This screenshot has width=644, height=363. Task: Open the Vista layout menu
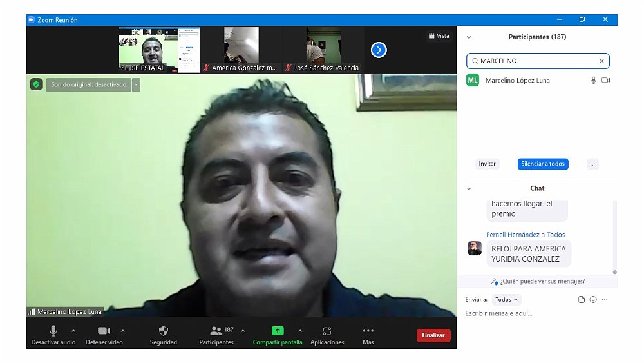(439, 36)
